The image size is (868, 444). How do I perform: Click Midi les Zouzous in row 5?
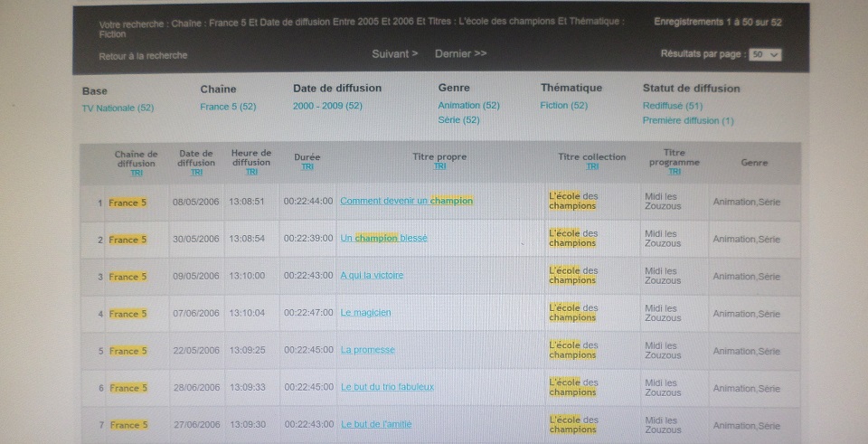pos(663,351)
